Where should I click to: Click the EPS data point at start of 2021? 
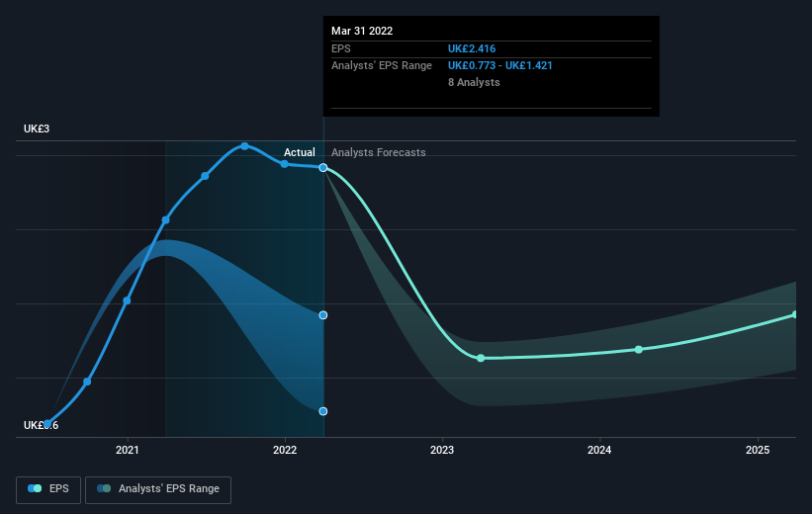pos(127,300)
